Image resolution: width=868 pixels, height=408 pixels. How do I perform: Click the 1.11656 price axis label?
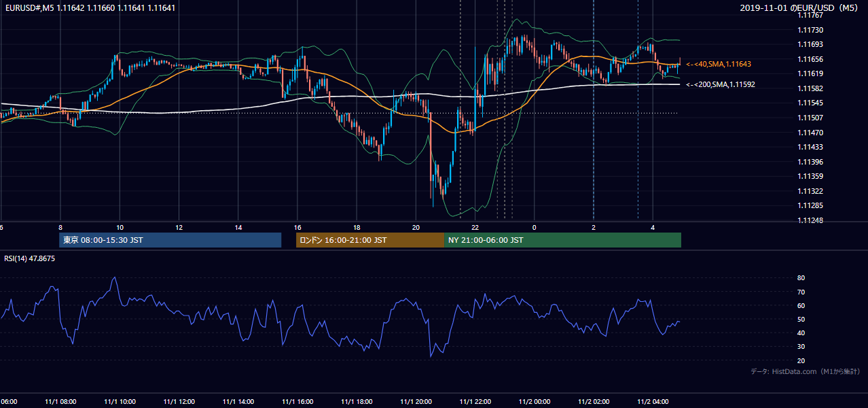click(810, 60)
